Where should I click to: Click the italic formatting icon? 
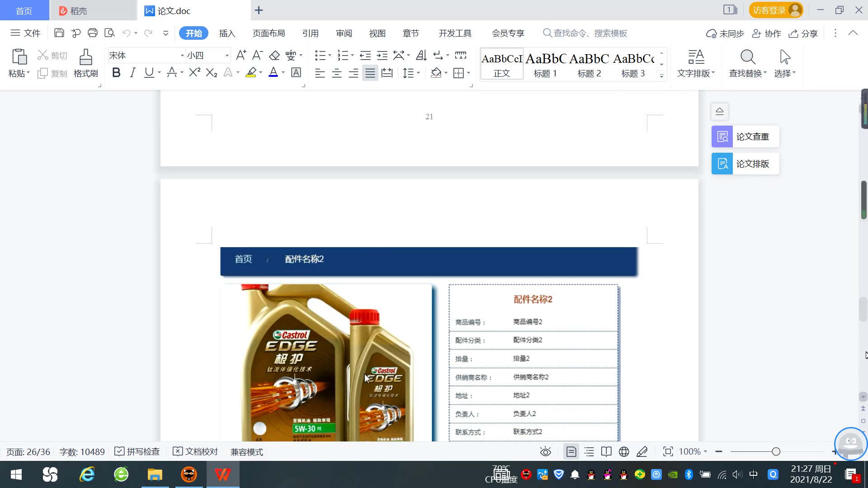click(x=132, y=73)
